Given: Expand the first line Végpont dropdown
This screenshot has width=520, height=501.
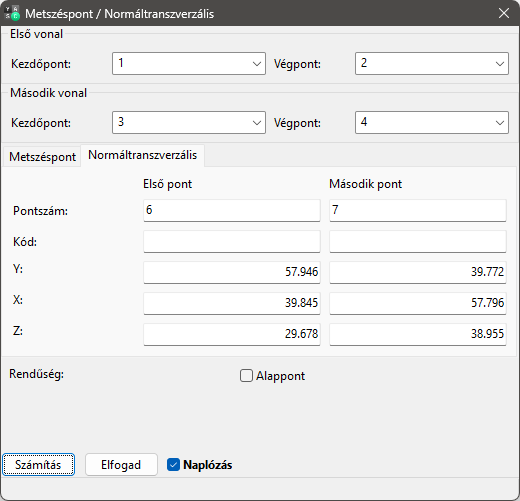Looking at the screenshot, I should (x=432, y=63).
